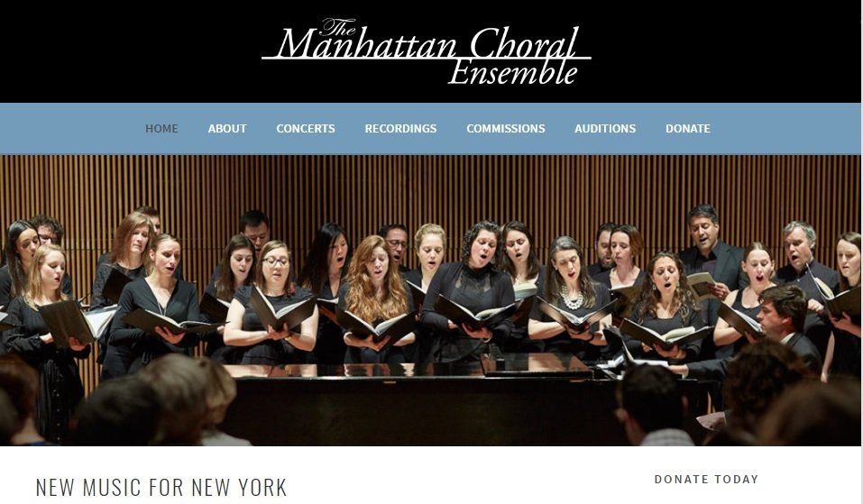
Task: Go to the About page
Action: point(226,129)
